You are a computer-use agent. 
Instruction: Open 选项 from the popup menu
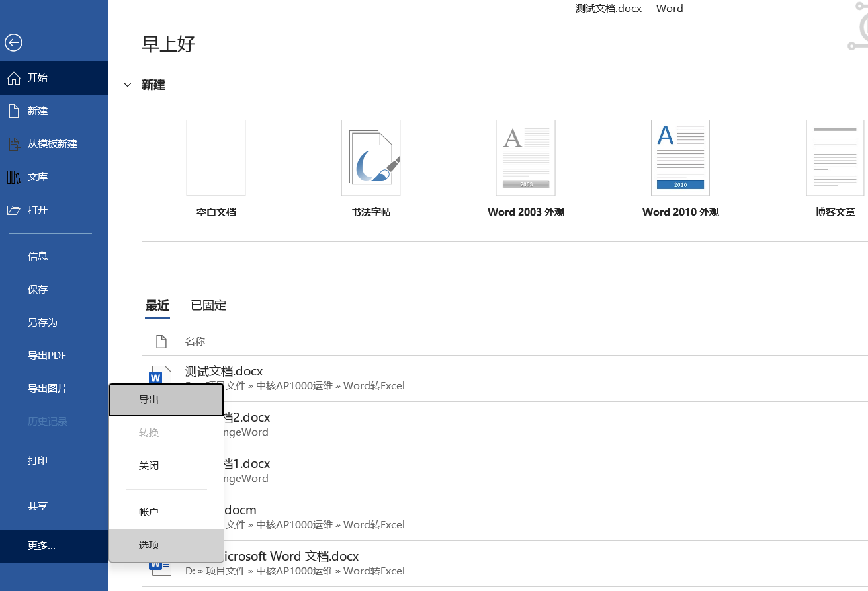pos(166,545)
